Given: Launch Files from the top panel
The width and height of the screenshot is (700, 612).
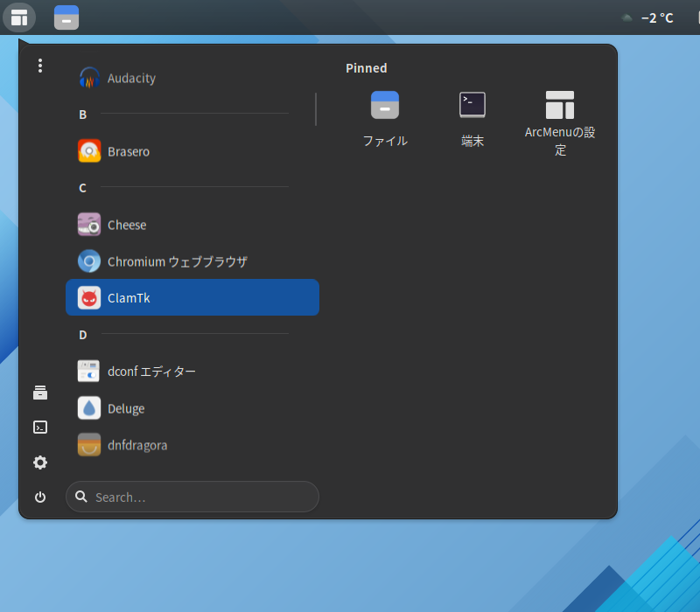Looking at the screenshot, I should click(x=66, y=17).
